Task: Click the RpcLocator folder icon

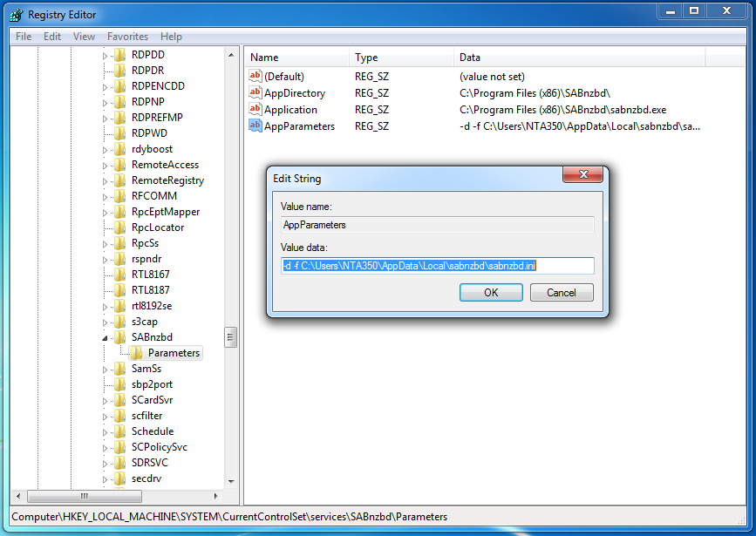Action: [120, 227]
